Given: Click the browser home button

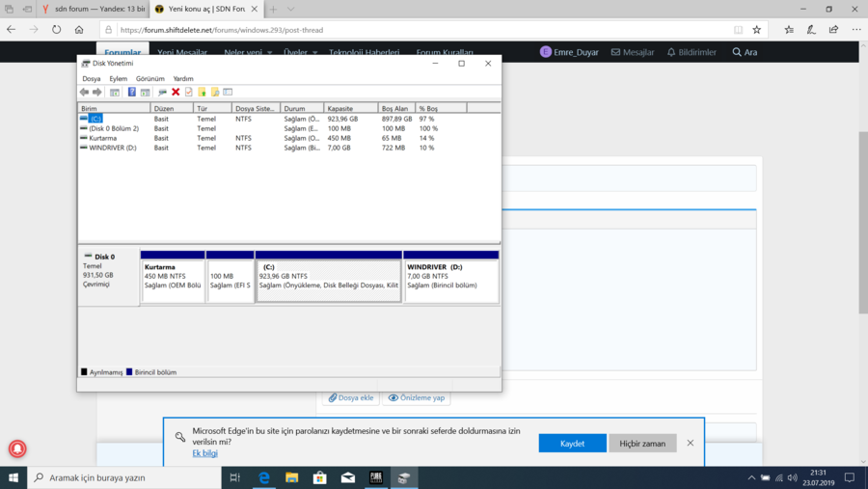Looking at the screenshot, I should coord(81,30).
